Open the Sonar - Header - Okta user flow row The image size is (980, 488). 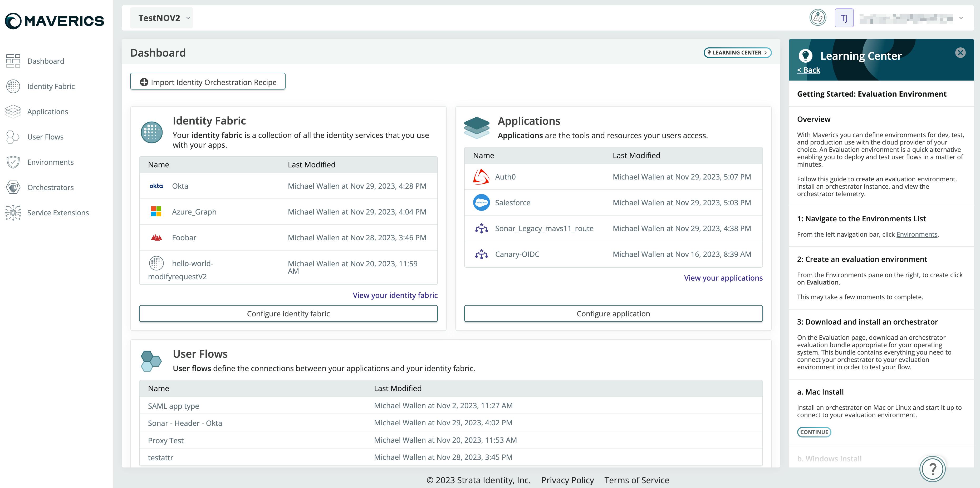click(185, 423)
